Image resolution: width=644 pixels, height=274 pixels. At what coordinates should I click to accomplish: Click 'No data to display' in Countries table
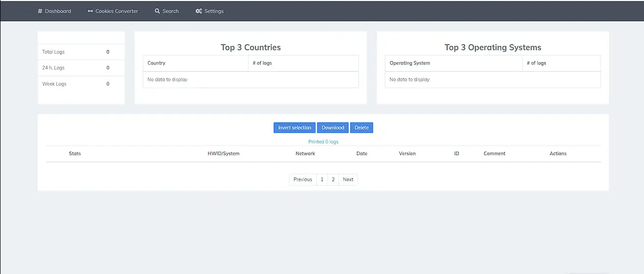click(x=167, y=79)
